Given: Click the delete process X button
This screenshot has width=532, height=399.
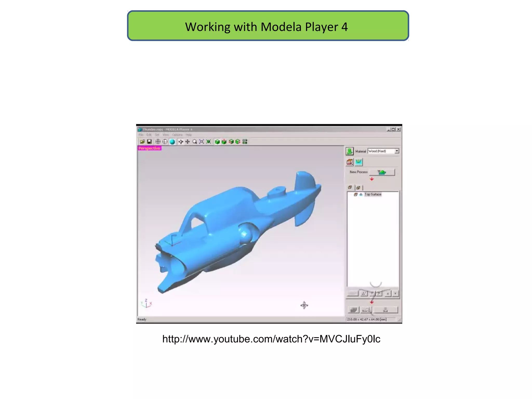Looking at the screenshot, I should tap(379, 294).
